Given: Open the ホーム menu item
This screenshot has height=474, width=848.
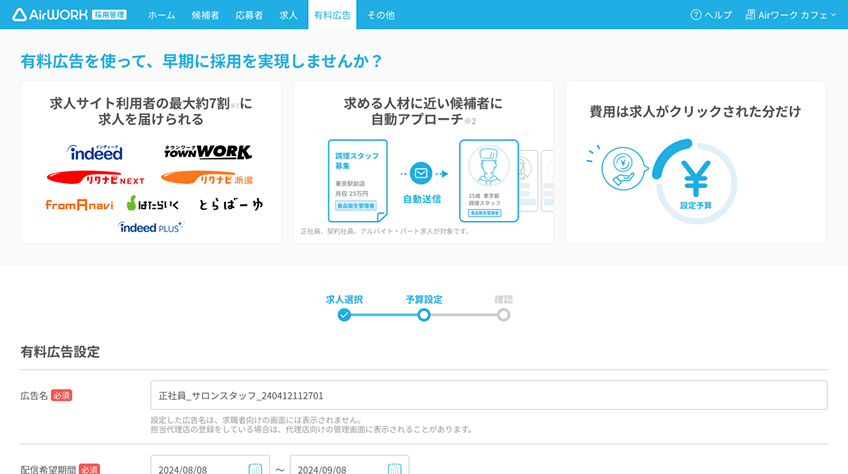Looking at the screenshot, I should tap(162, 15).
